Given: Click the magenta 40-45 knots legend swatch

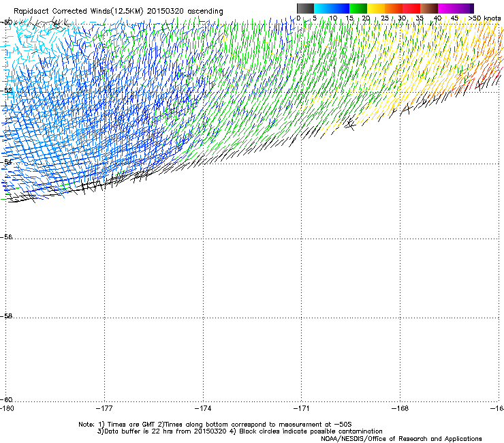Looking at the screenshot, I should point(447,8).
